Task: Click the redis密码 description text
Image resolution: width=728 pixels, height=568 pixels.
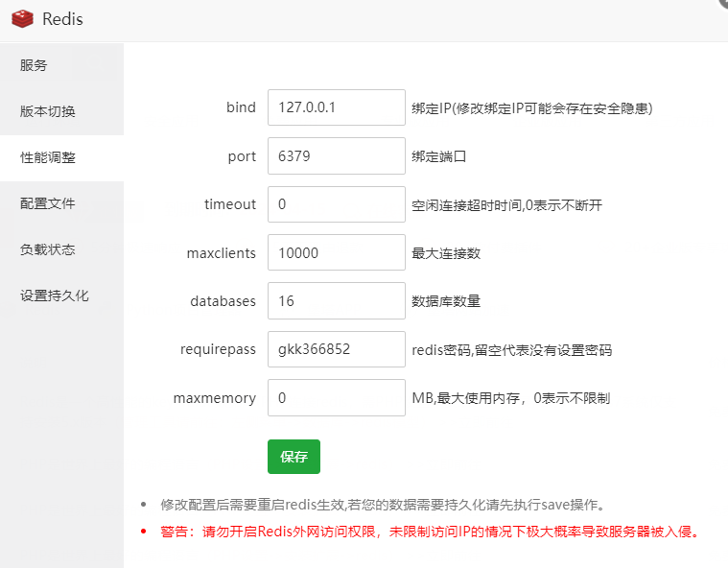Action: [511, 349]
